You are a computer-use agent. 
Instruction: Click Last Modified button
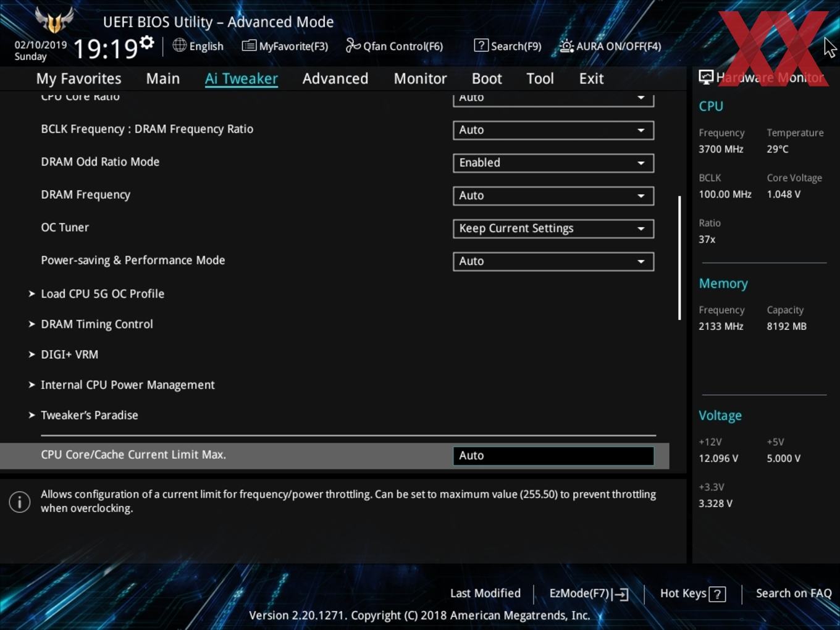point(485,593)
